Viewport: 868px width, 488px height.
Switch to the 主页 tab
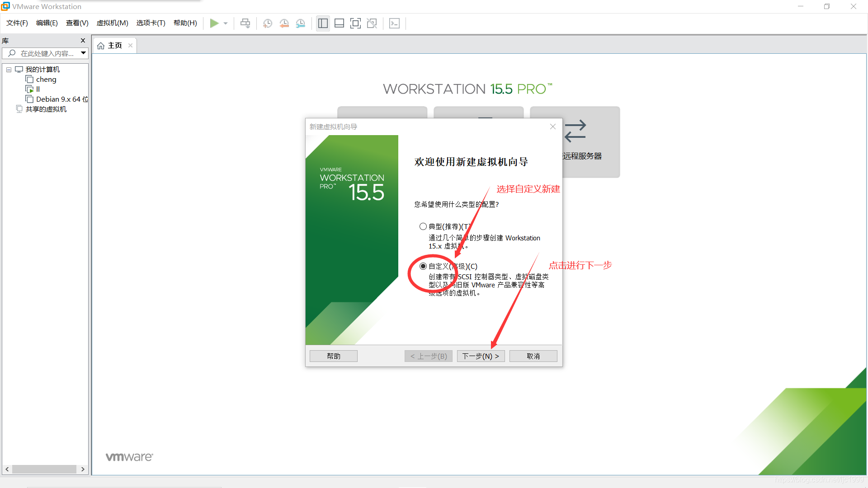[115, 46]
